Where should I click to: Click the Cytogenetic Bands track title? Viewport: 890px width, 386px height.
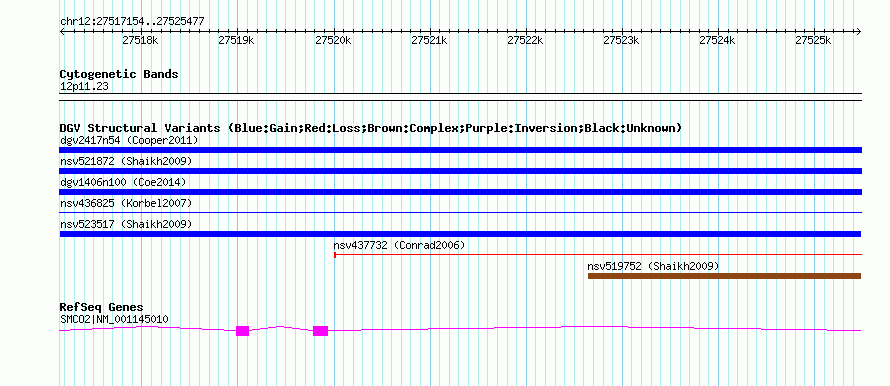119,74
